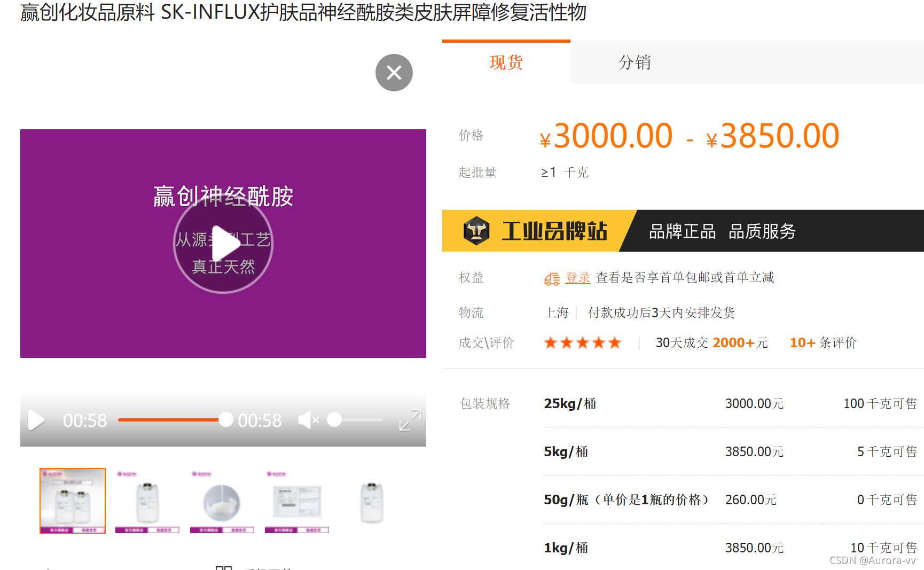Click the 30天成交 2000+元 text
This screenshot has height=570, width=924.
click(x=712, y=343)
